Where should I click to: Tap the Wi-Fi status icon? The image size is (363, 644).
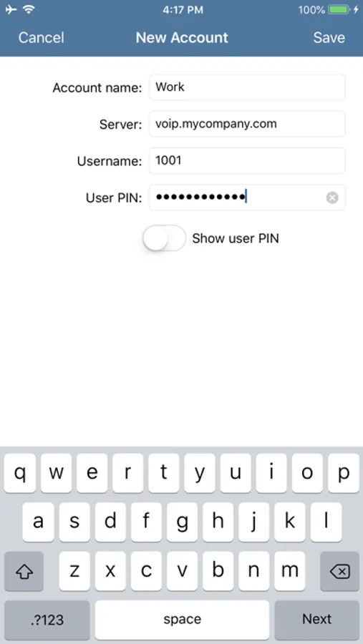pyautogui.click(x=28, y=10)
